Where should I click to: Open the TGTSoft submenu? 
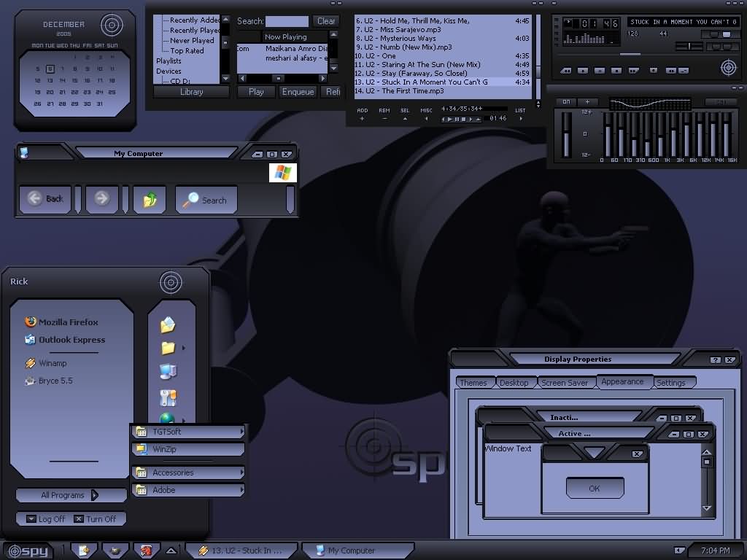[x=189, y=432]
